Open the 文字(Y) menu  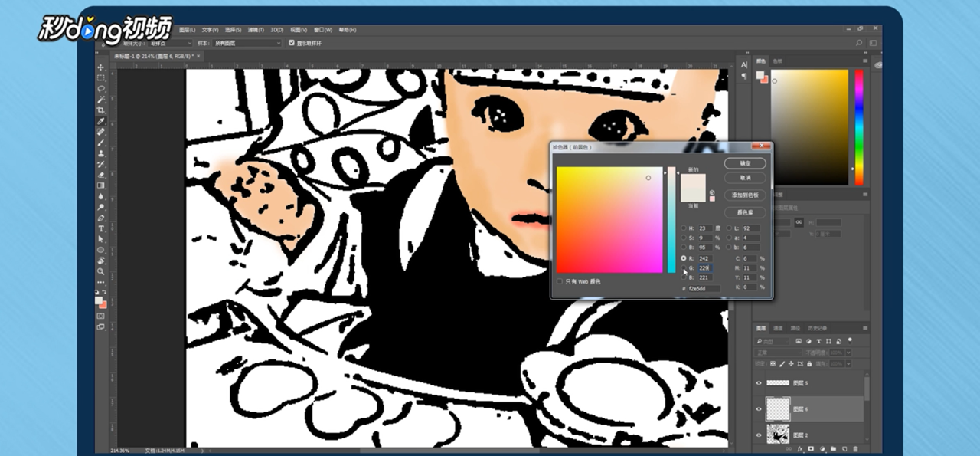coord(210,30)
